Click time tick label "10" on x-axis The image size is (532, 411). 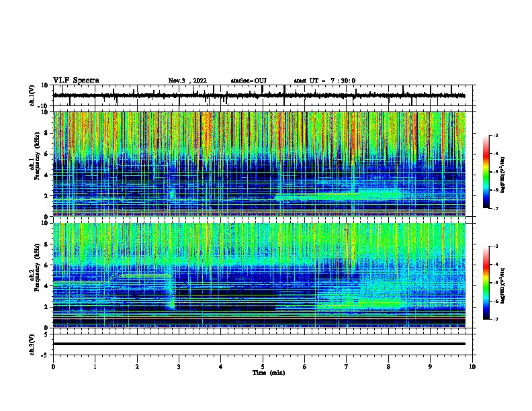[472, 367]
